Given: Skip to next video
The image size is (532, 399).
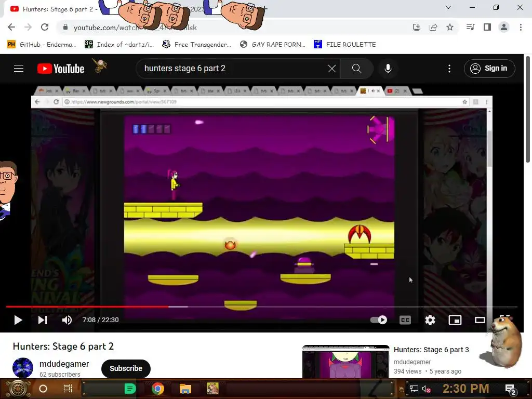Looking at the screenshot, I should (43, 320).
